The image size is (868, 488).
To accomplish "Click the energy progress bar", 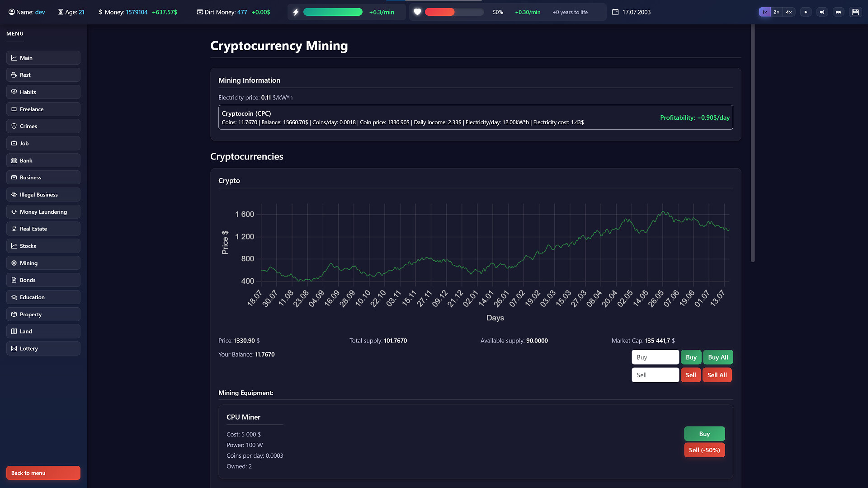I will click(333, 12).
